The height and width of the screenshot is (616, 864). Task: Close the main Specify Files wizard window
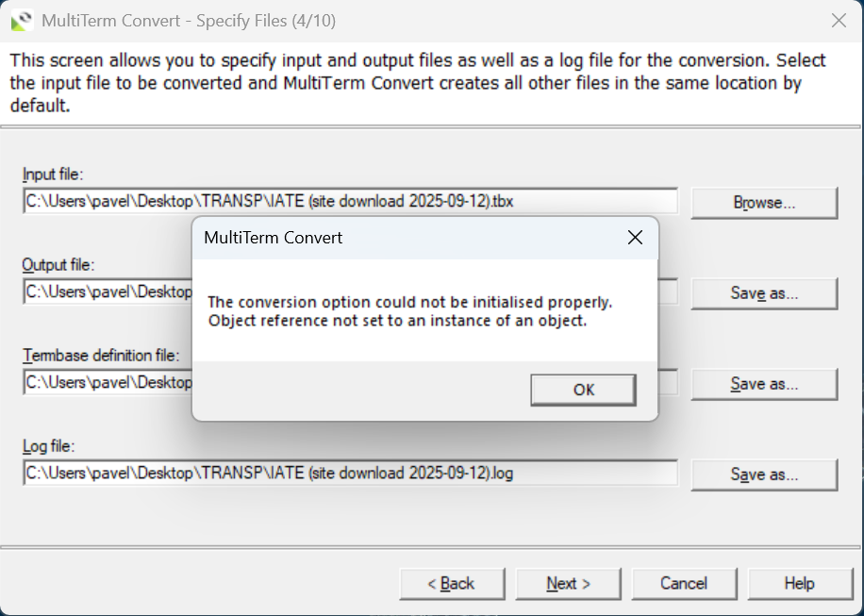click(x=839, y=20)
